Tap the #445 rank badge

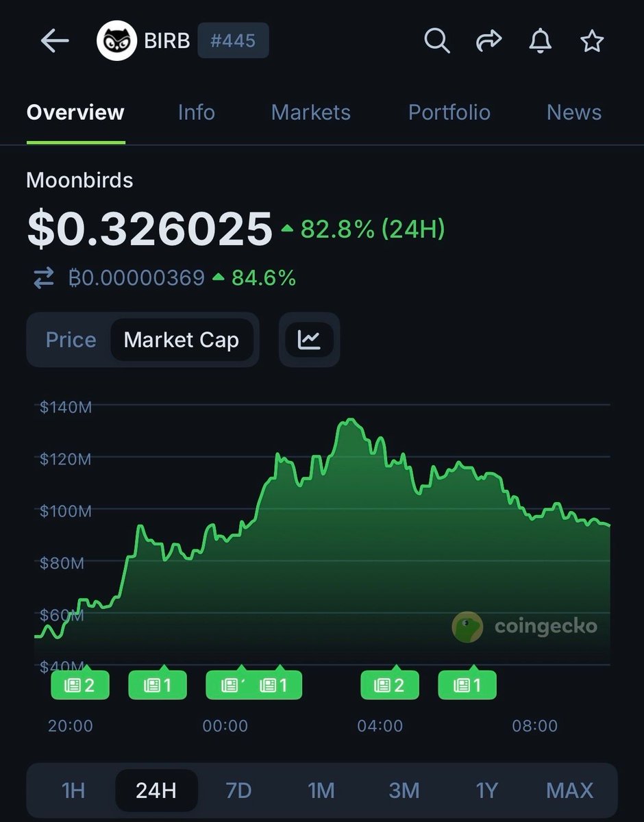click(233, 42)
